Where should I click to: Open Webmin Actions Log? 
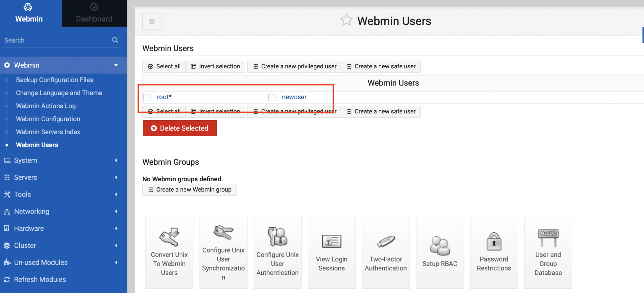(46, 106)
